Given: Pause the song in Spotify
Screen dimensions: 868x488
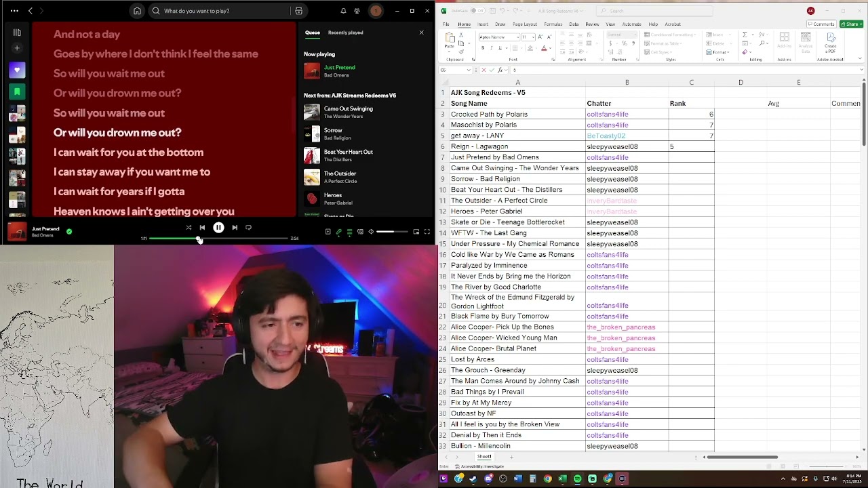Looking at the screenshot, I should (x=218, y=228).
